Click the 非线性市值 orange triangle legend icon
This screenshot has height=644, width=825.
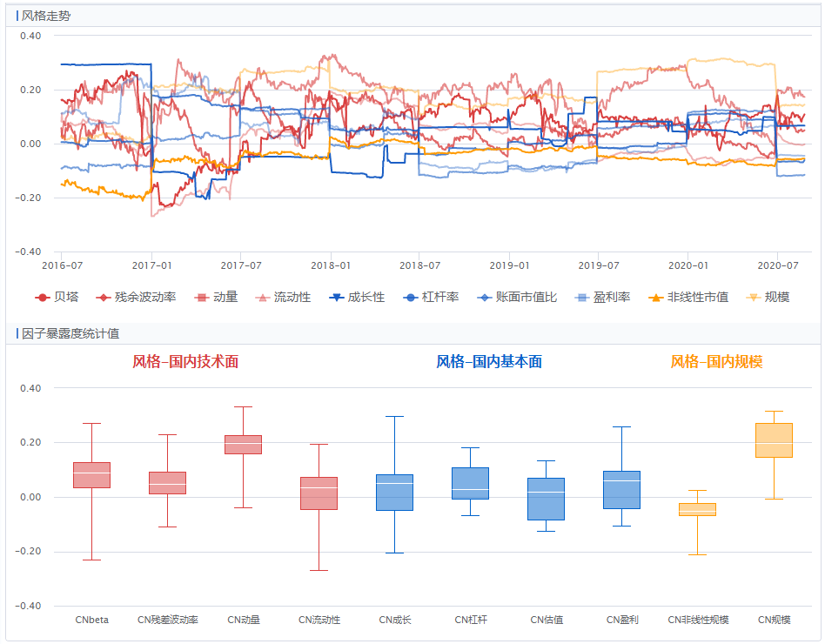pyautogui.click(x=656, y=298)
